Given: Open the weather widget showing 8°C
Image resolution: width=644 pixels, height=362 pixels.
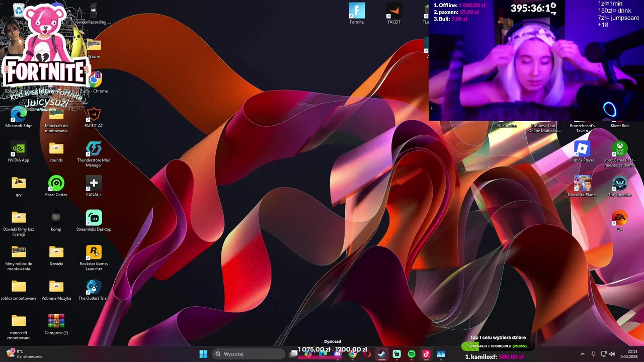Looking at the screenshot, I should (24, 354).
